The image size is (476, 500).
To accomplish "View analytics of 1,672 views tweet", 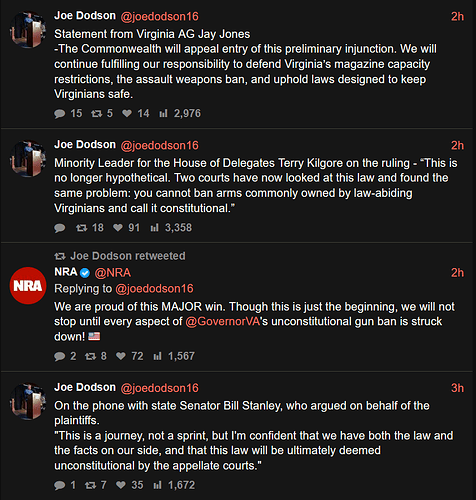I will 157,485.
